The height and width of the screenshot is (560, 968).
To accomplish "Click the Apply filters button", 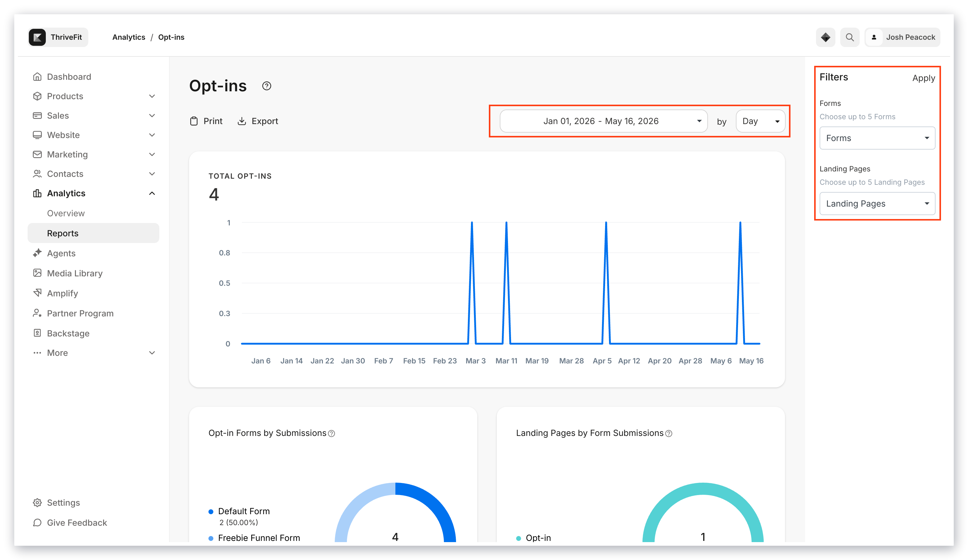I will pos(923,78).
